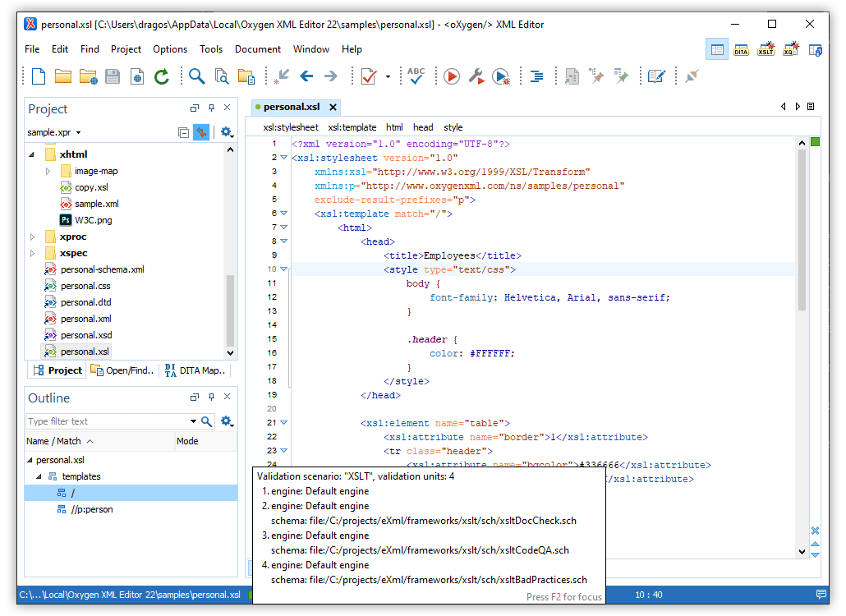Expand the xspec folder

click(x=32, y=253)
